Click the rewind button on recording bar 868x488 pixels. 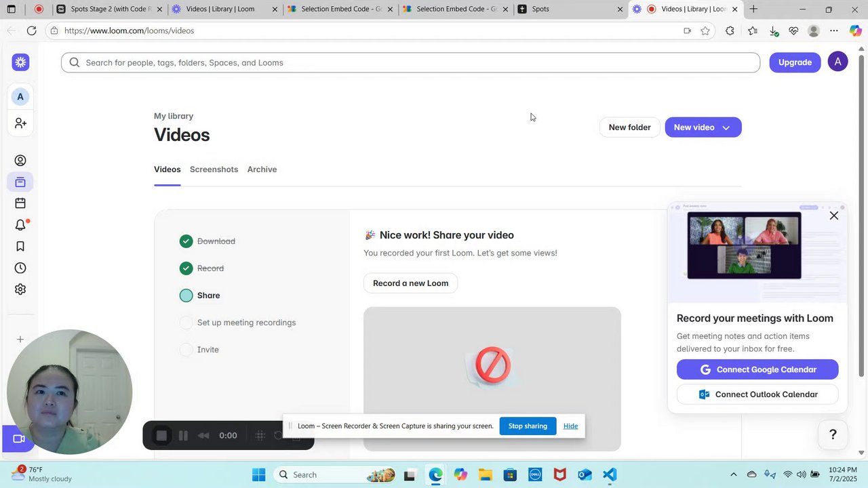click(203, 436)
